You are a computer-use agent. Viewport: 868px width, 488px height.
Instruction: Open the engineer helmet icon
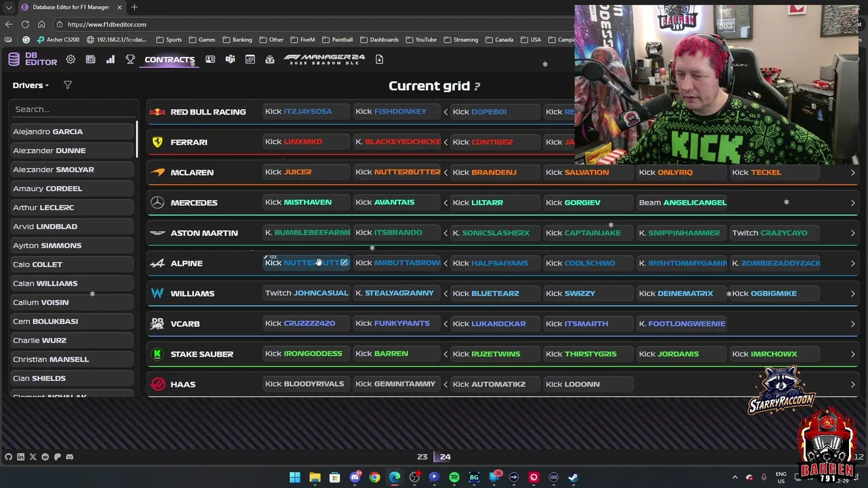(270, 60)
